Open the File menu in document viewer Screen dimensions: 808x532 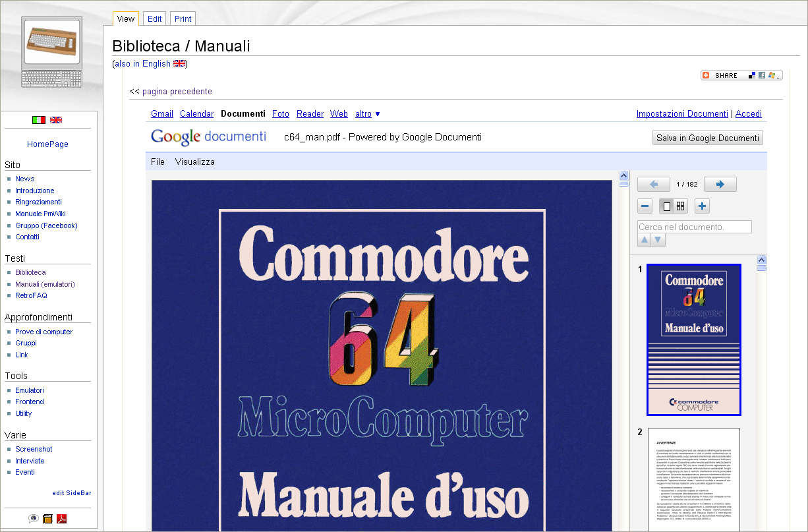[158, 162]
